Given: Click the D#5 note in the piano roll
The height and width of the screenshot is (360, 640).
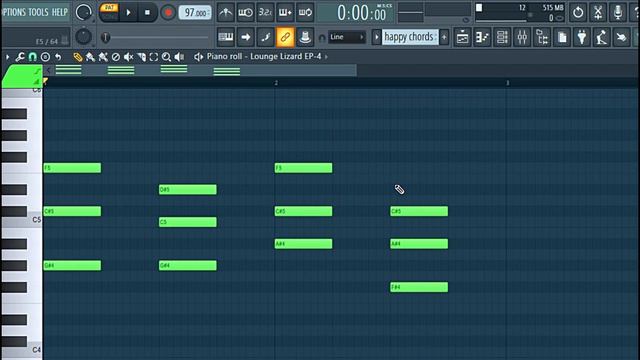Looking at the screenshot, I should click(x=187, y=189).
